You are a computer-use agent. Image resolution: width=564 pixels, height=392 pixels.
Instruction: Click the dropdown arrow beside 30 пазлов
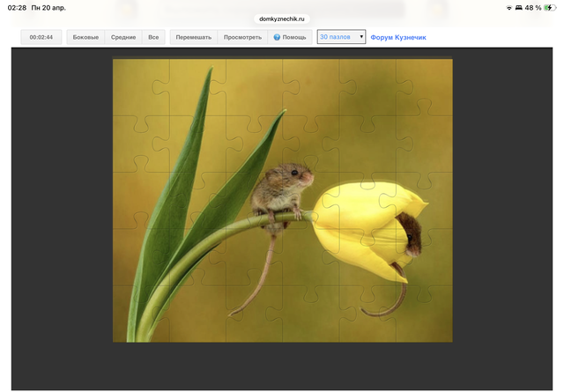pos(361,38)
